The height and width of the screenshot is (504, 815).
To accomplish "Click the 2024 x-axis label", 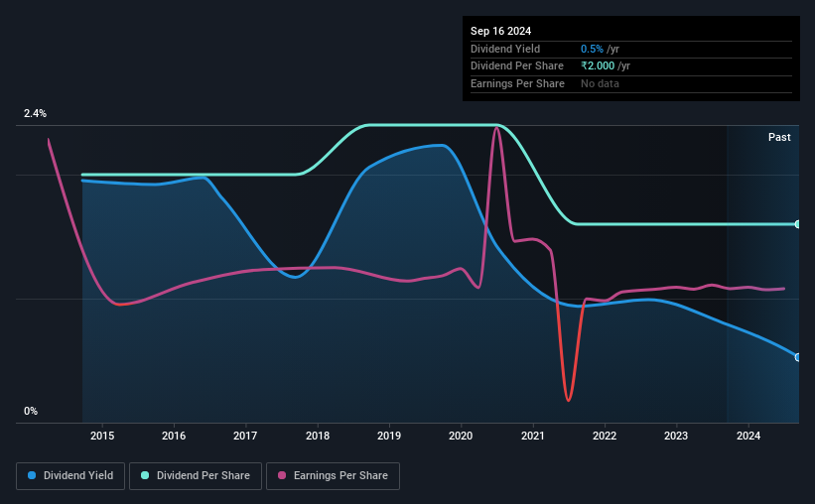I will [748, 436].
